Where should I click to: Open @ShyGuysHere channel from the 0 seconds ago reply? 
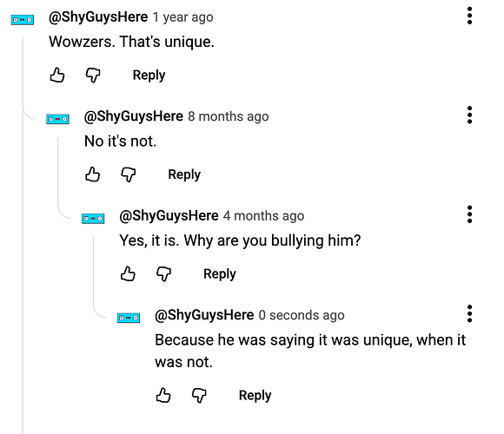204,315
